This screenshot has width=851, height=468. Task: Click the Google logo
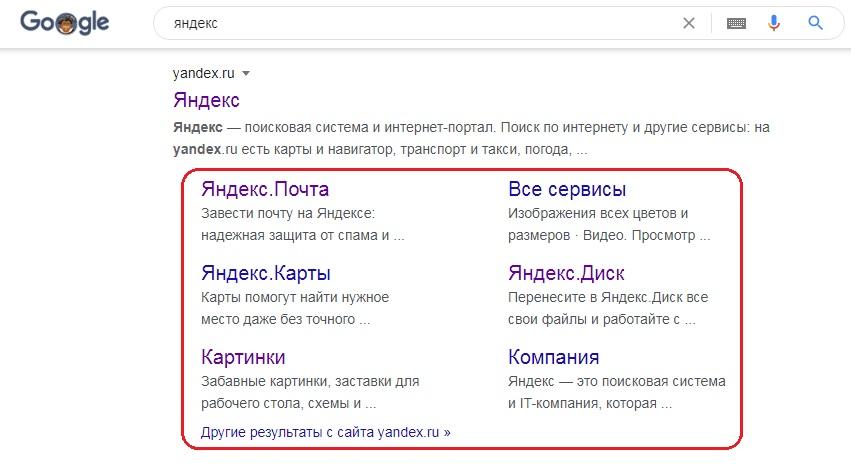tap(65, 23)
